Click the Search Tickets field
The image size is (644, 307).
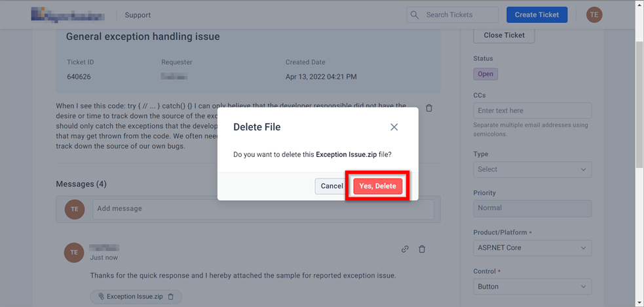click(452, 15)
